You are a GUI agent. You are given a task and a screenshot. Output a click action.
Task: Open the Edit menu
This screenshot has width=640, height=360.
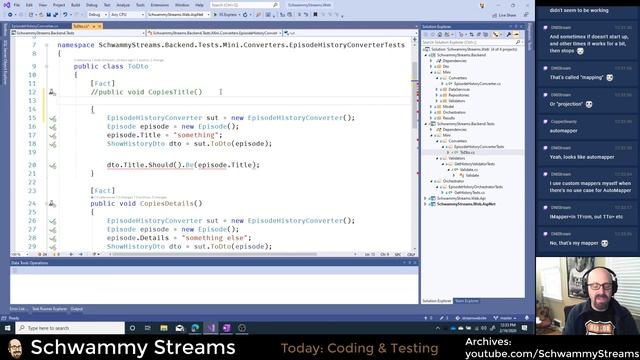click(29, 5)
